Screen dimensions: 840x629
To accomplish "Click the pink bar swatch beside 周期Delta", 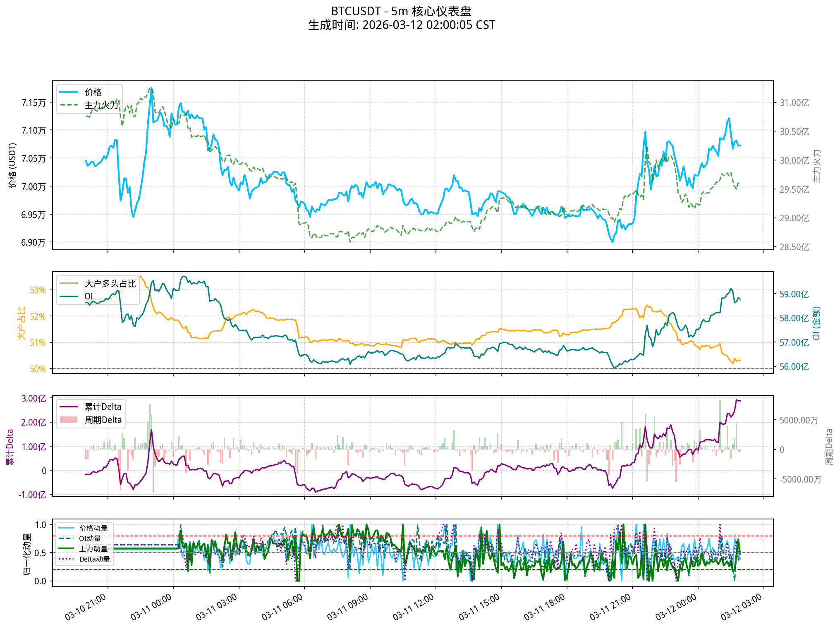I will 68,420.
